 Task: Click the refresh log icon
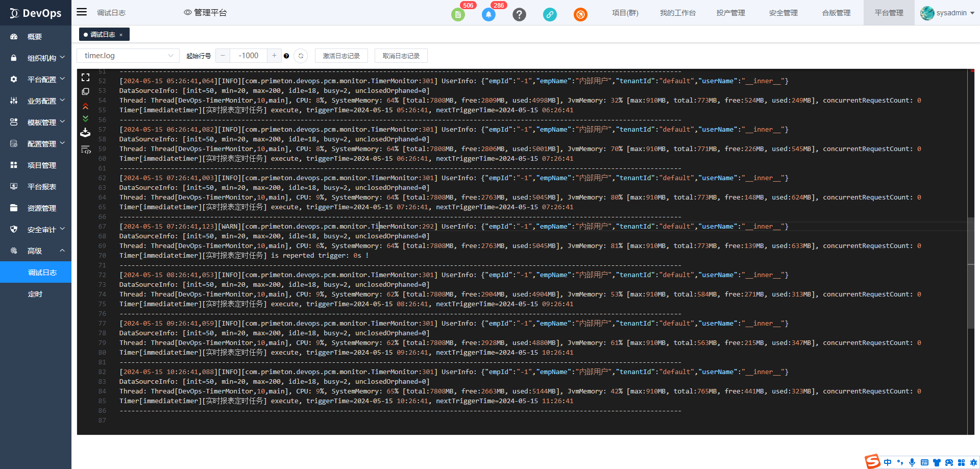(x=301, y=56)
